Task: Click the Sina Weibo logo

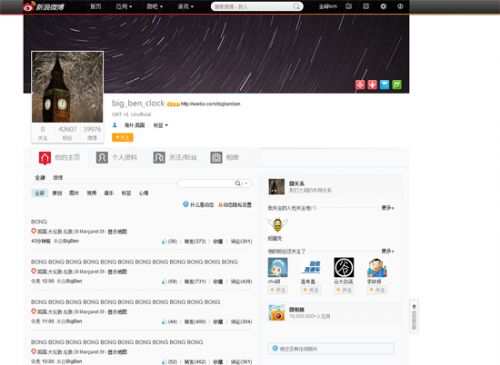Action: pyautogui.click(x=44, y=7)
